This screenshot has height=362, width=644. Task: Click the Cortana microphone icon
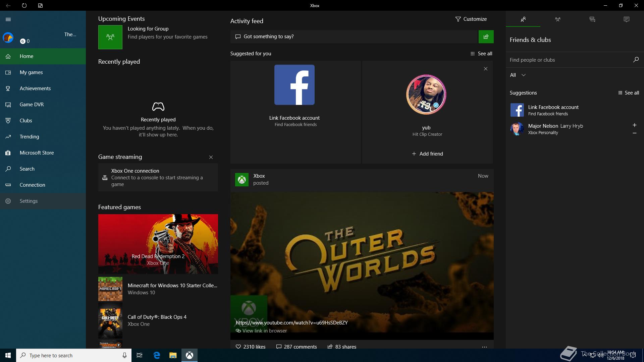click(x=124, y=355)
